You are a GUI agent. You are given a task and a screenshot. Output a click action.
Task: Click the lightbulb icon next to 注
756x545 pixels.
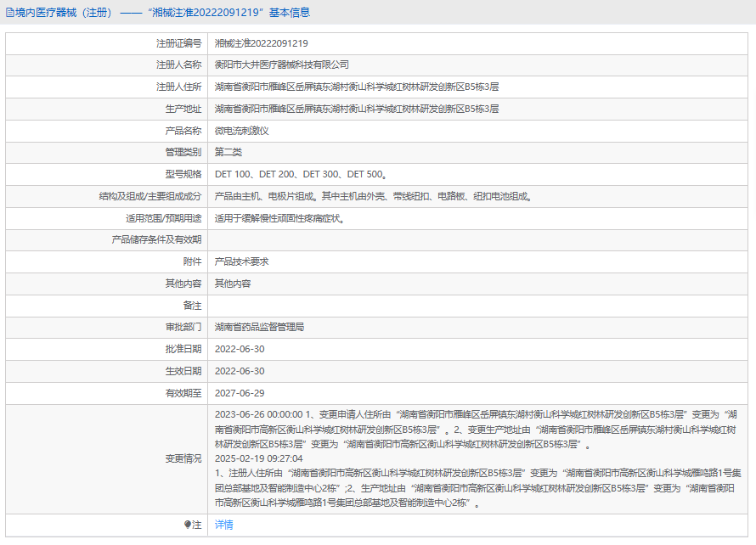(188, 525)
